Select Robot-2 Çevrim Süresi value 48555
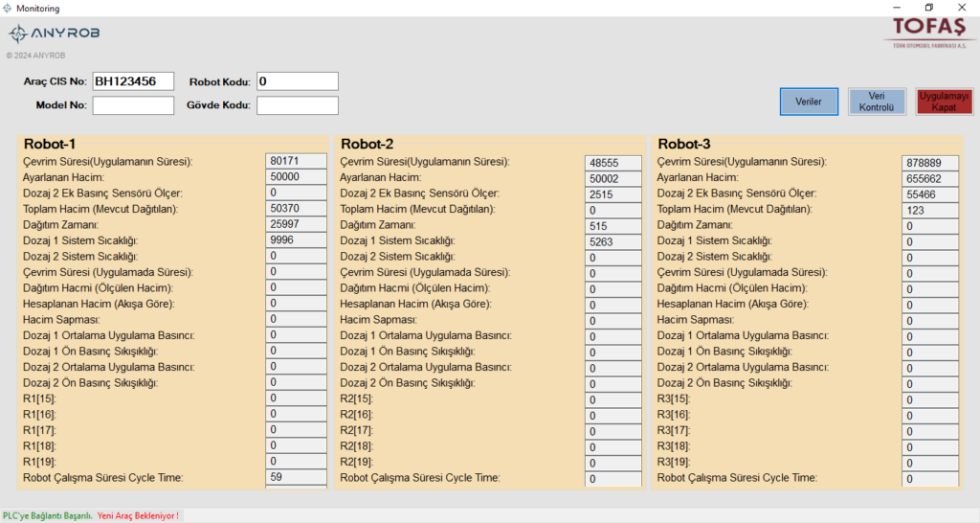980x523 pixels. [614, 163]
